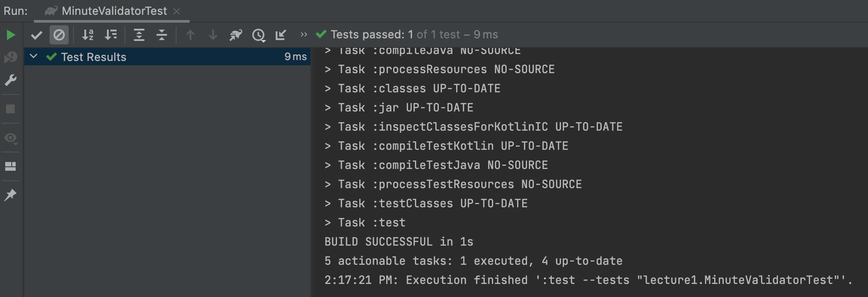This screenshot has height=297, width=868.
Task: Rerun tests with the green play button
Action: click(11, 35)
